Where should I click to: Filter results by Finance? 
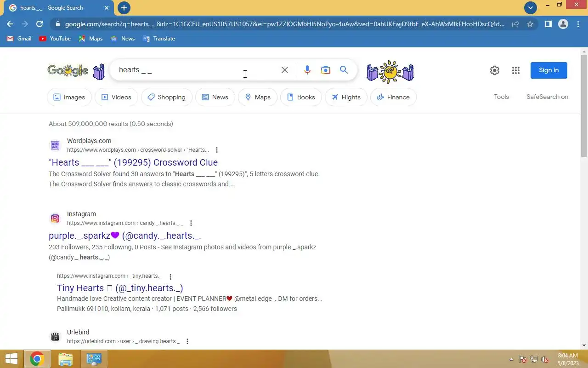(393, 97)
